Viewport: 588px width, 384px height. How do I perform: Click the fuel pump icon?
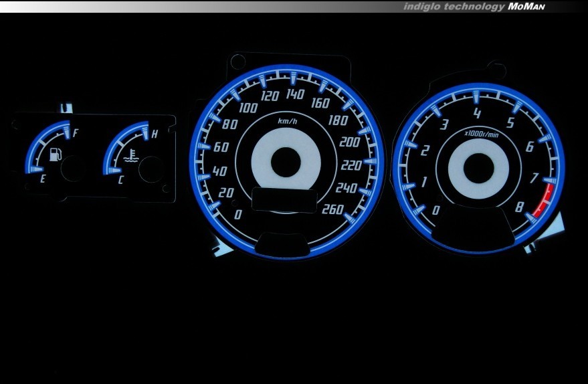point(56,155)
